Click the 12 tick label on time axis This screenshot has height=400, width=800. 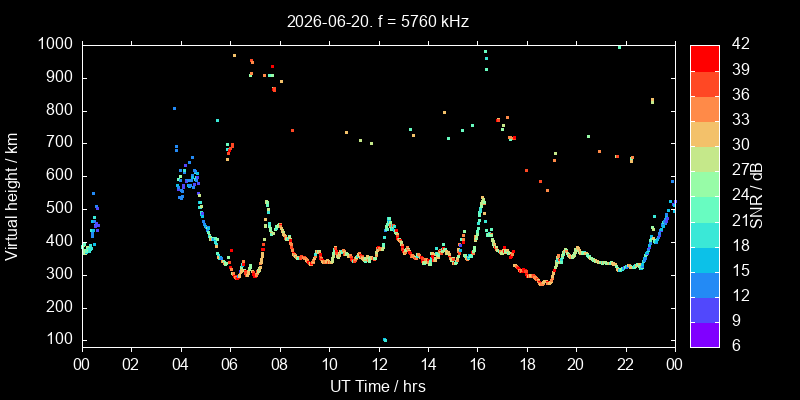click(379, 365)
